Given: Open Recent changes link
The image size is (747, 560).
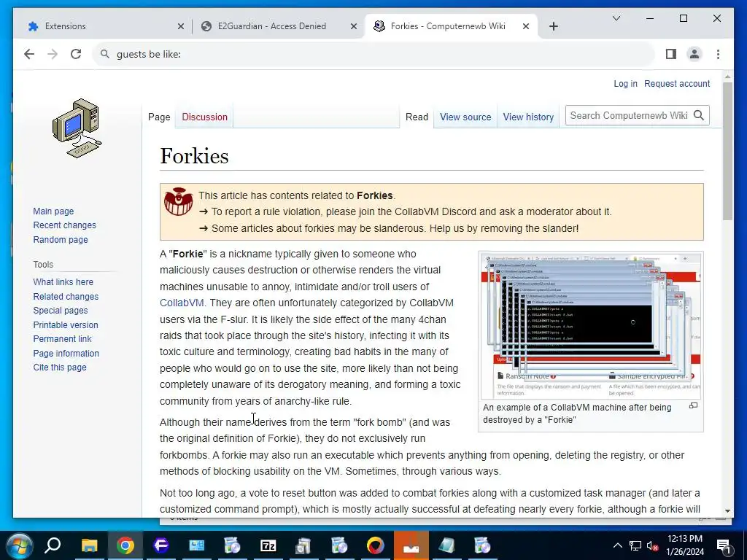Looking at the screenshot, I should click(x=64, y=225).
